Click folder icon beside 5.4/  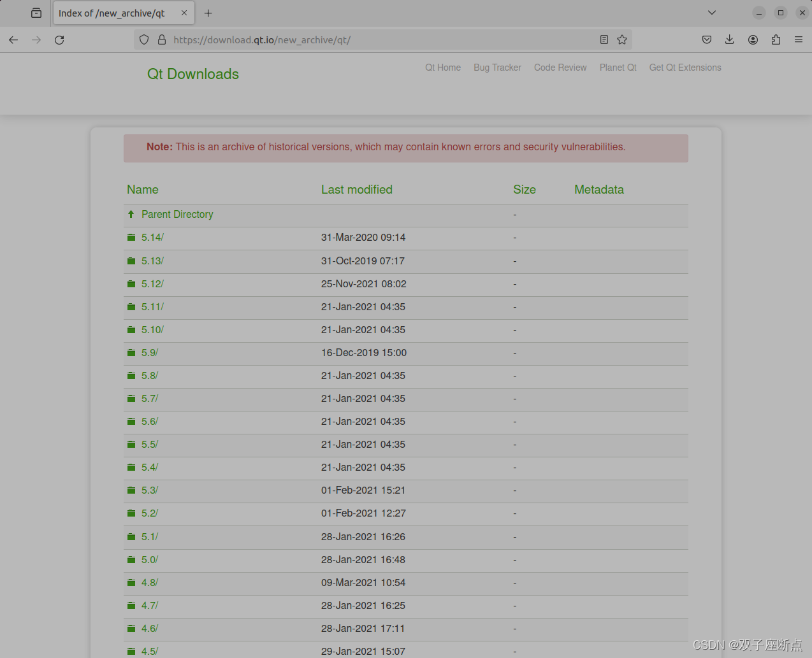131,467
